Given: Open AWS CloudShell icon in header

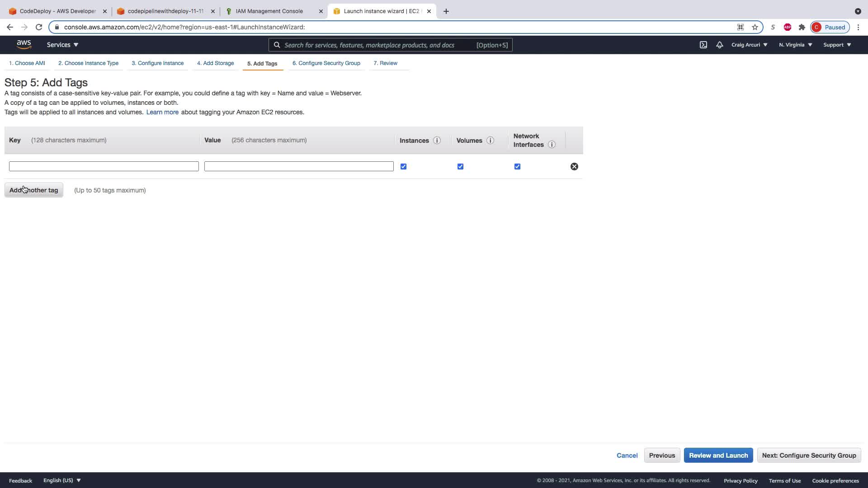Looking at the screenshot, I should [x=703, y=45].
